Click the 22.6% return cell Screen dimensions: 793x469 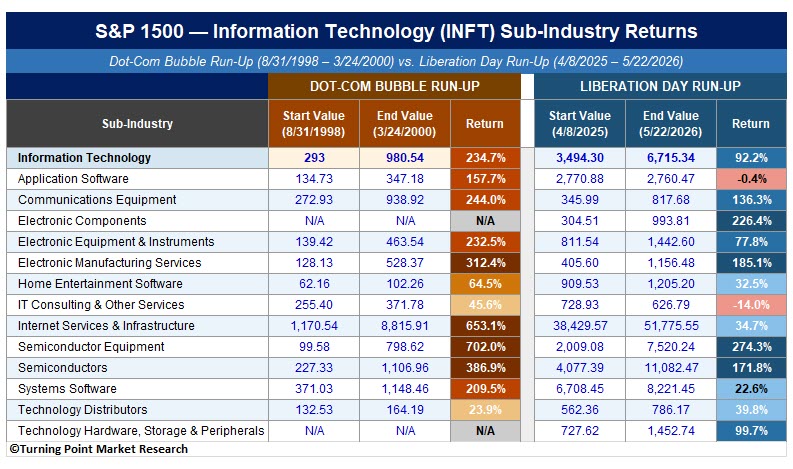tap(752, 389)
